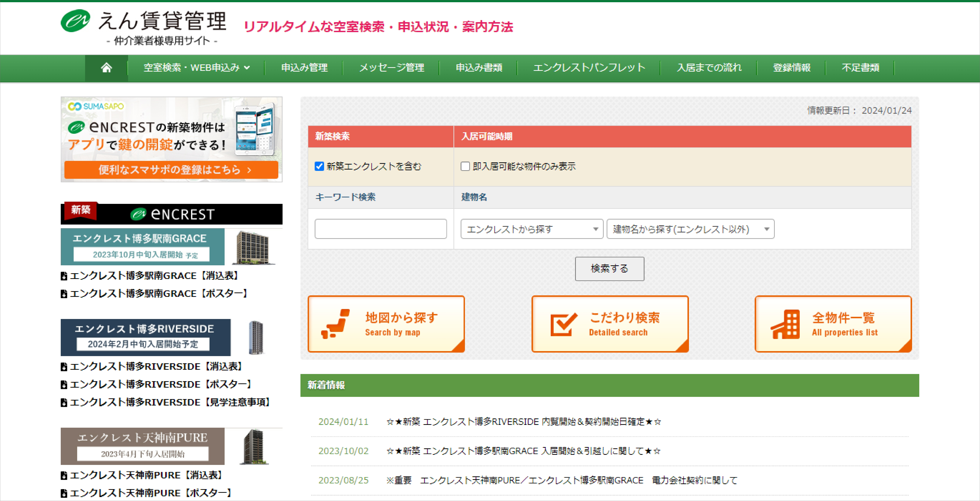Click file icon beside 天神南PURE【消込表】

[64, 475]
